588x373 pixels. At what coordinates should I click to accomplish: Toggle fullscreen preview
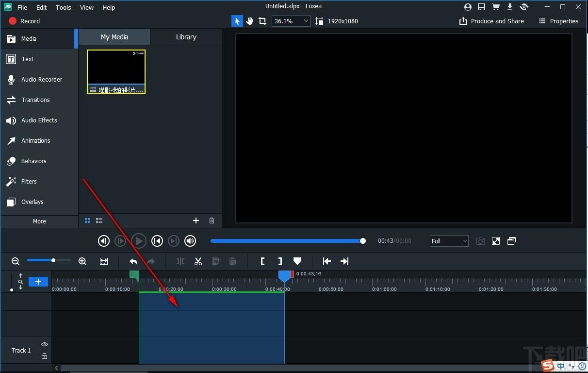496,241
